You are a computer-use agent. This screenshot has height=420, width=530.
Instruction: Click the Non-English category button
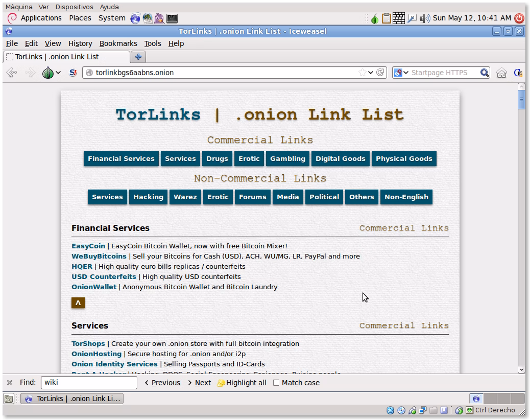tap(406, 197)
